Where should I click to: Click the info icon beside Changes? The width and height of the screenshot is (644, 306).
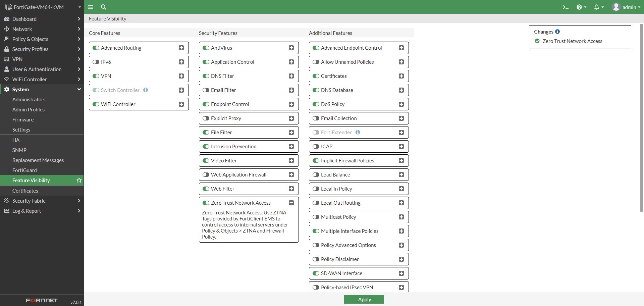(x=557, y=32)
